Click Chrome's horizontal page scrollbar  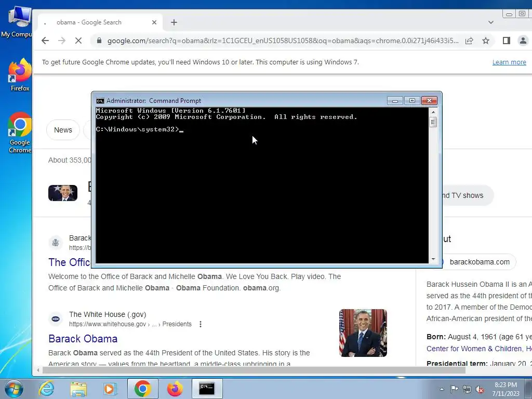point(254,370)
